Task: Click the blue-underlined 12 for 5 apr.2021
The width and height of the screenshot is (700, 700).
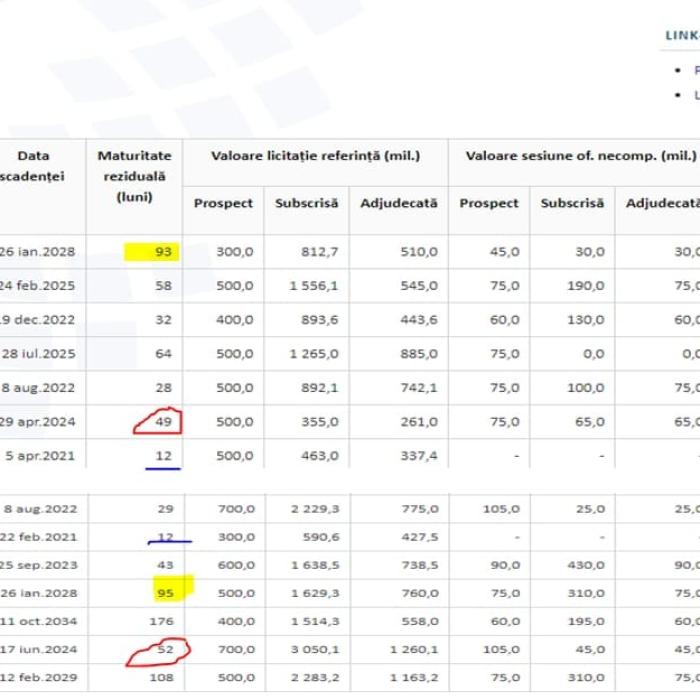Action: 163,456
